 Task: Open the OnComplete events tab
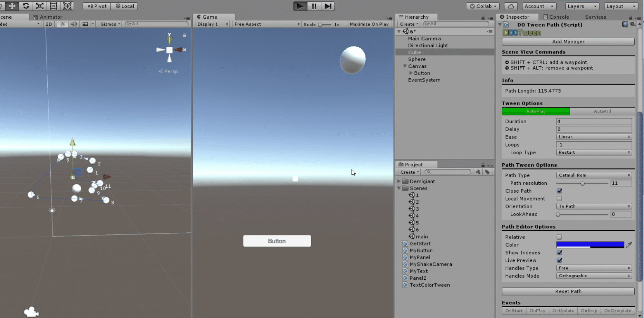(x=617, y=311)
